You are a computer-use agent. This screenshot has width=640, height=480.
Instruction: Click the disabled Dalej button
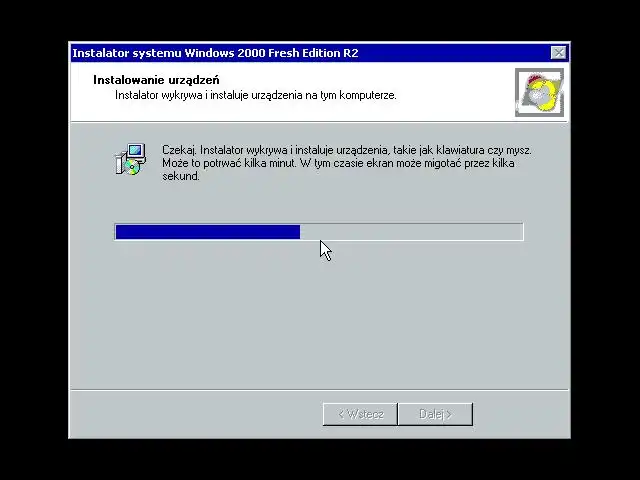point(435,414)
